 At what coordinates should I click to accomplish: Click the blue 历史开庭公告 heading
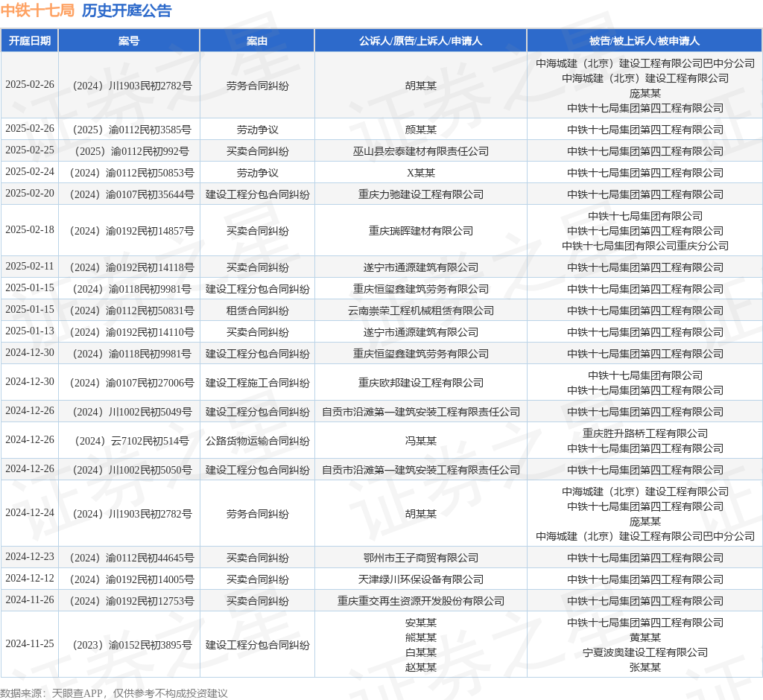tap(127, 10)
